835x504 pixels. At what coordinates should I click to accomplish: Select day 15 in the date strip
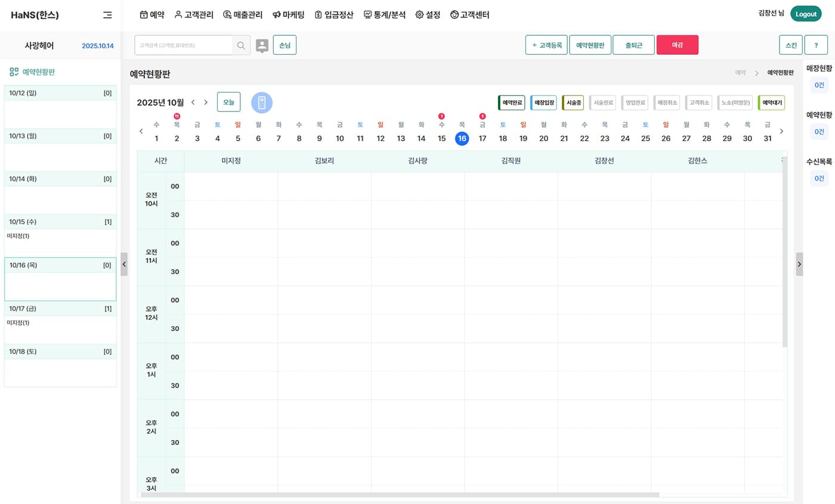(441, 138)
